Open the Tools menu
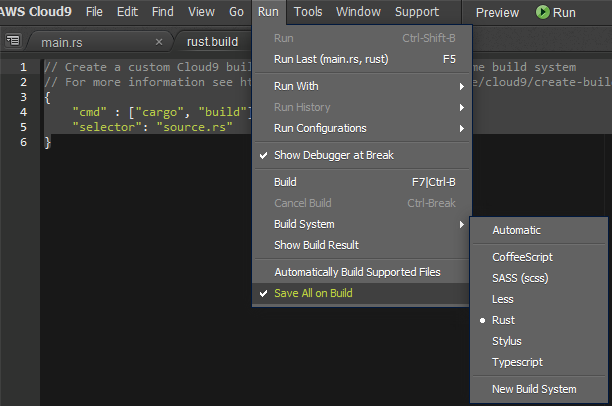This screenshot has width=612, height=406. click(308, 12)
